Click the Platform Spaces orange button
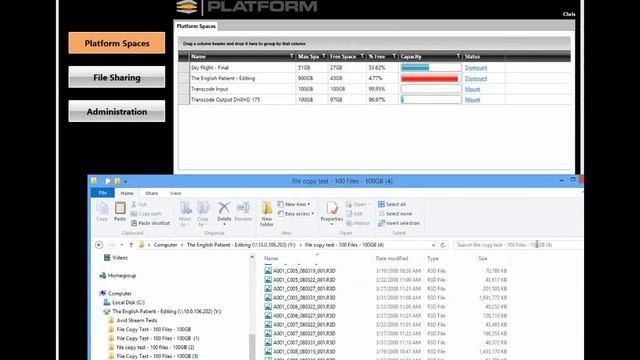The image size is (640, 360). coord(117,43)
